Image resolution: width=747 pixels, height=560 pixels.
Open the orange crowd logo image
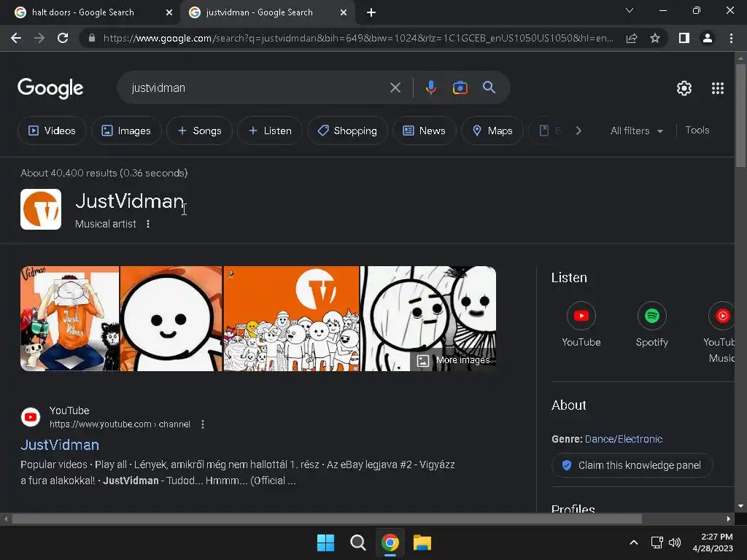pos(291,319)
